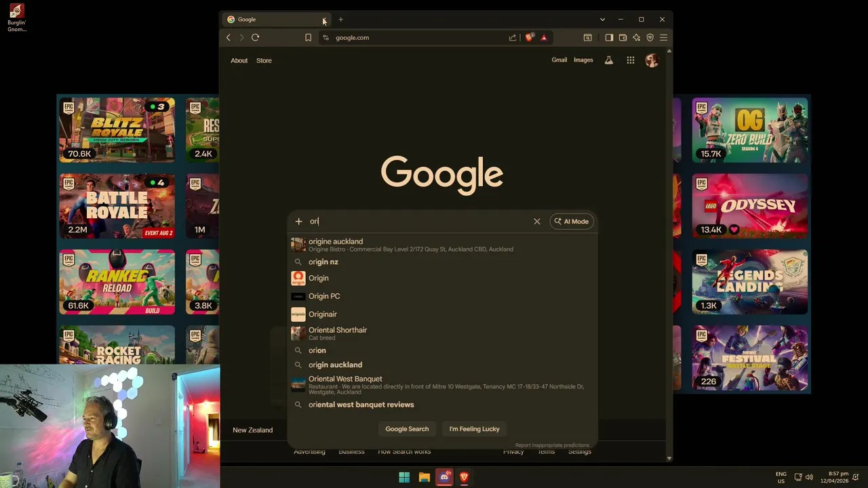
Task: Click Report inappropriate predictions
Action: tap(552, 445)
